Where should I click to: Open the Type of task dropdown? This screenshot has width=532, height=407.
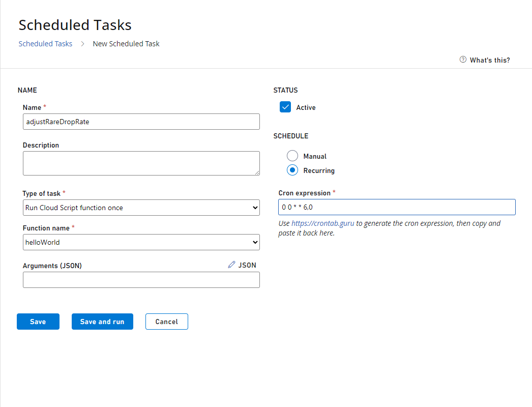(x=141, y=208)
